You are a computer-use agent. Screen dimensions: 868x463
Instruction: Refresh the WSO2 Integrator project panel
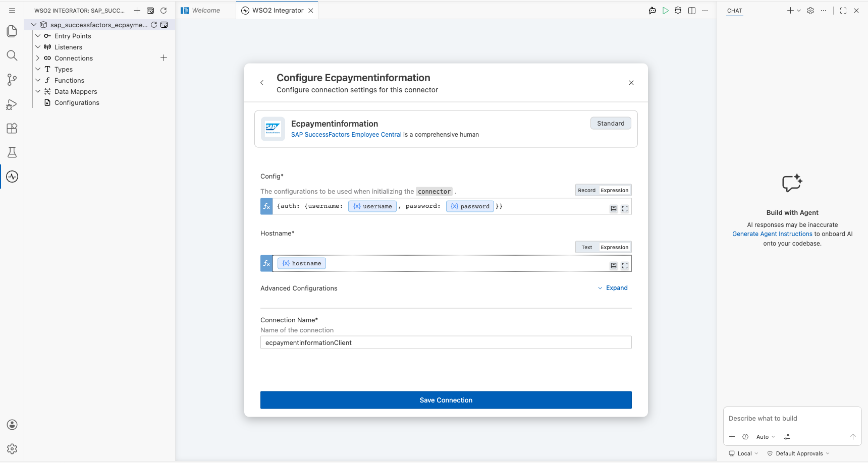point(164,11)
